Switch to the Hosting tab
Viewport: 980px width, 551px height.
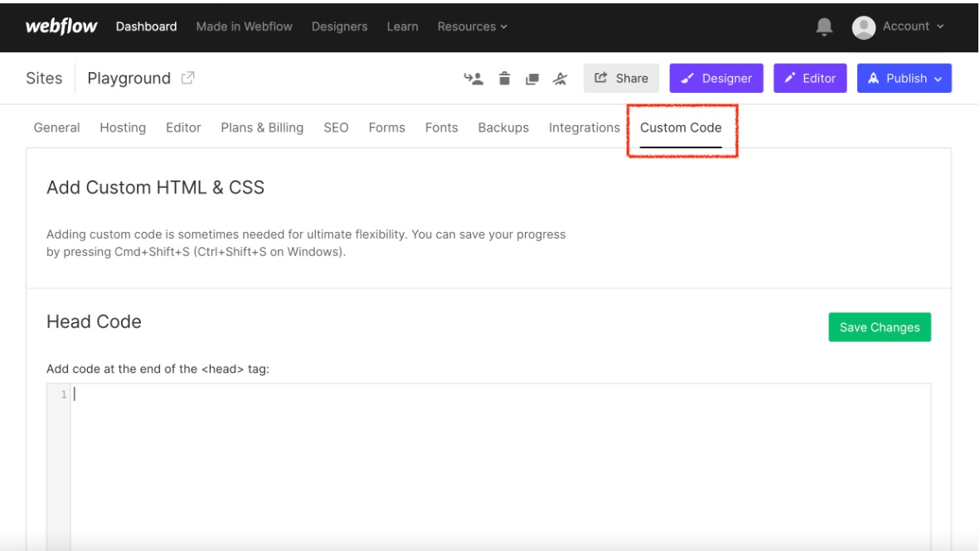(123, 128)
